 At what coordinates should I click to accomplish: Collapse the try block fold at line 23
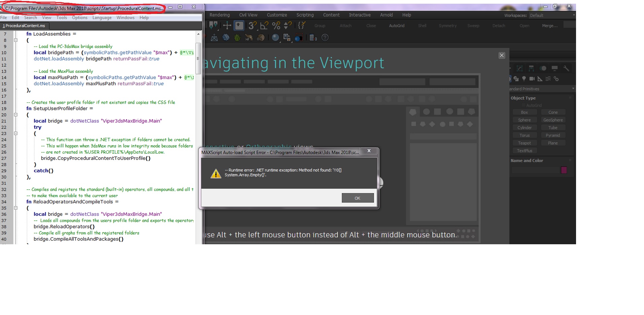point(15,133)
